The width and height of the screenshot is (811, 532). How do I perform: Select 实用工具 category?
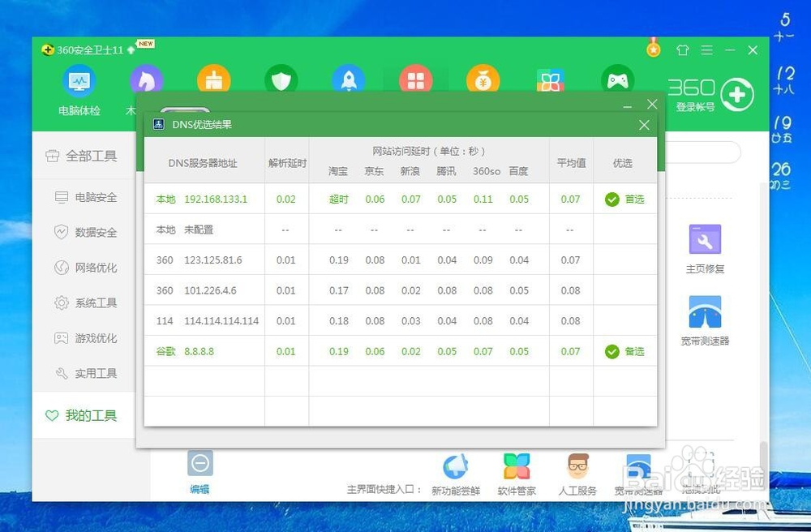click(x=86, y=373)
